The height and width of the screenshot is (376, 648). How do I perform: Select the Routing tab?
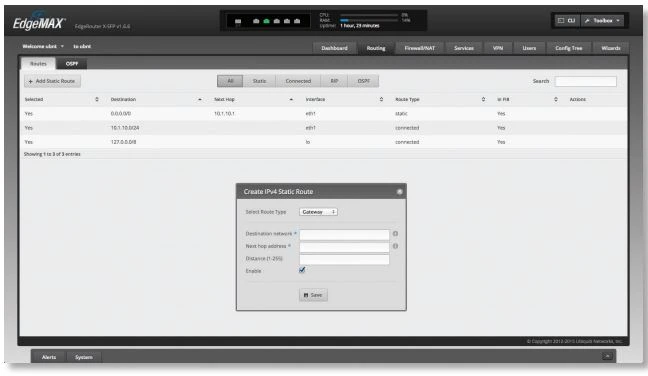(376, 48)
